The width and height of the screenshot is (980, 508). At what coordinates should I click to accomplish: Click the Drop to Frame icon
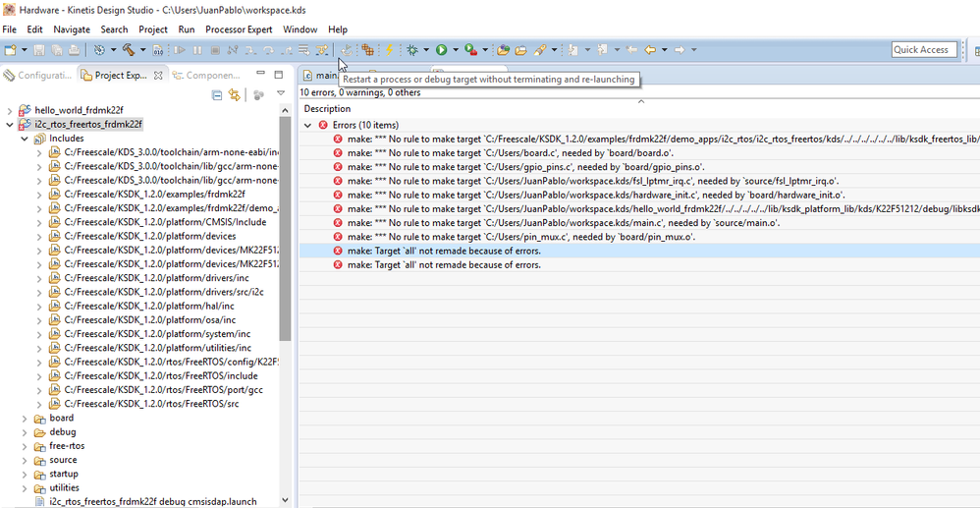point(304,49)
